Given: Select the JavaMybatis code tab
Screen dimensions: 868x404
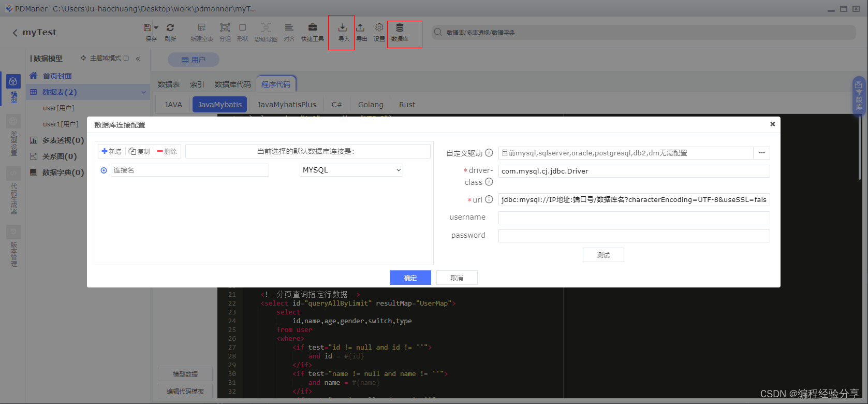Looking at the screenshot, I should pyautogui.click(x=220, y=105).
